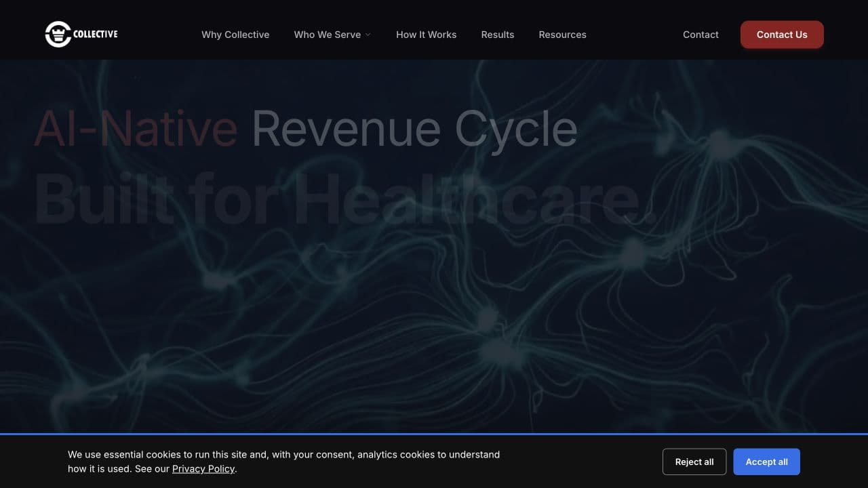
Task: Accept all cookies
Action: pyautogui.click(x=766, y=462)
